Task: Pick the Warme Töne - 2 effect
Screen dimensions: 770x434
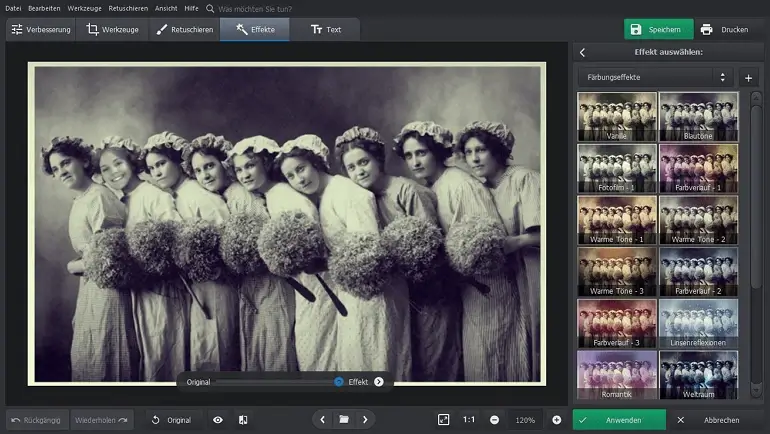Action: pyautogui.click(x=698, y=220)
